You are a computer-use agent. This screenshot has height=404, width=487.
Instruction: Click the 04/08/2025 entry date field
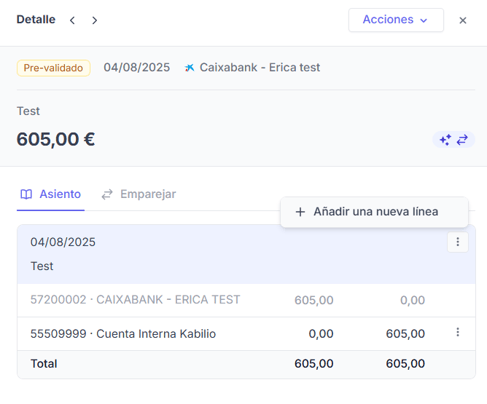[63, 242]
